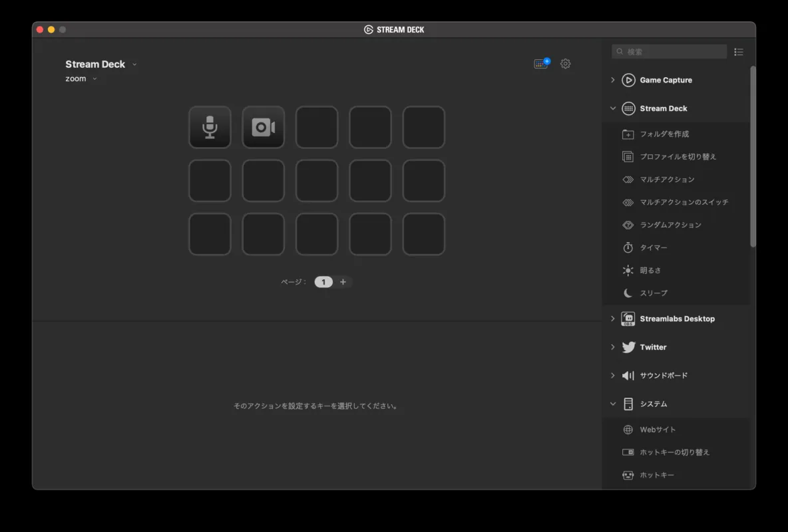Expand the サウンドボード category
788x532 pixels.
pos(612,375)
